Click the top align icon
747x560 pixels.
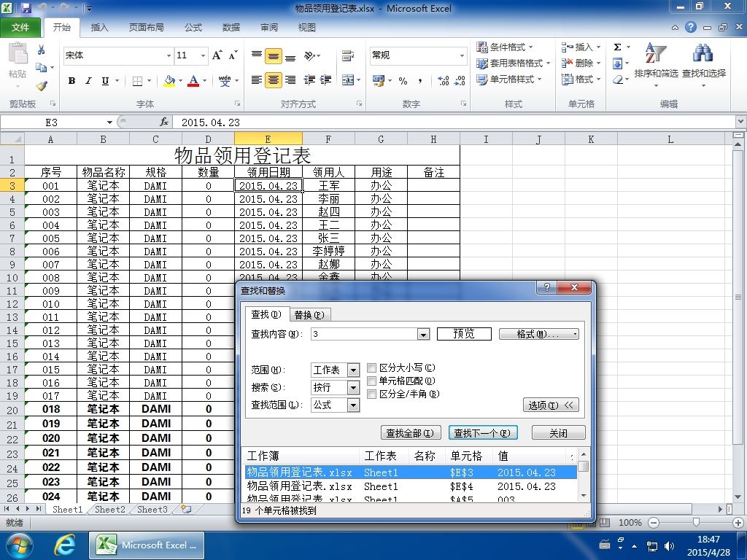tap(256, 55)
